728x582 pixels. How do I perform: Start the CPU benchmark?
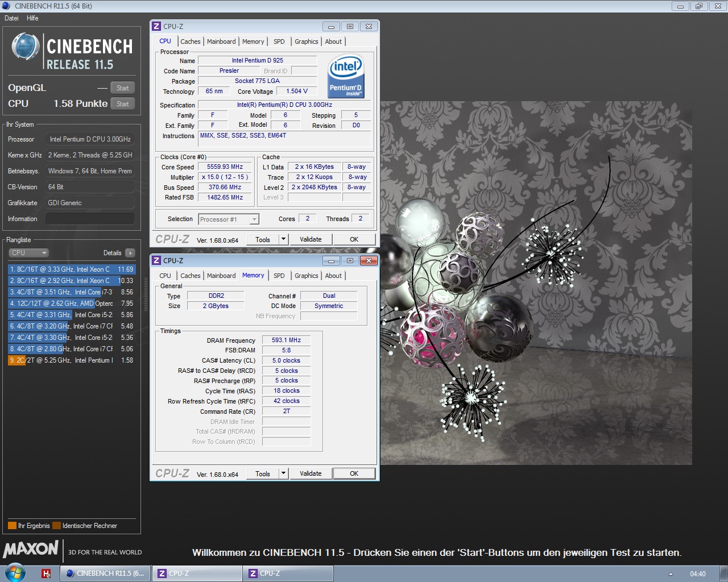[x=122, y=104]
